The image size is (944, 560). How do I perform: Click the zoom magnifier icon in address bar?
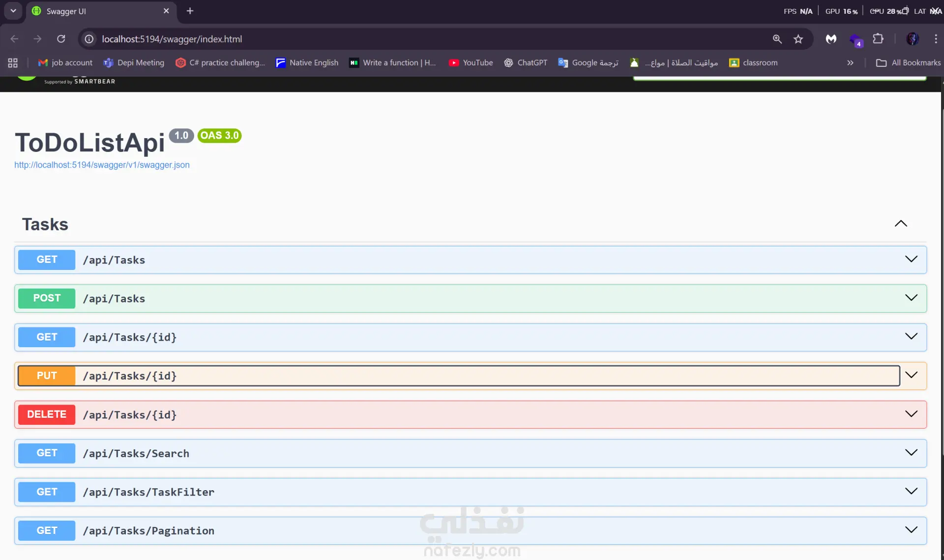coord(777,39)
